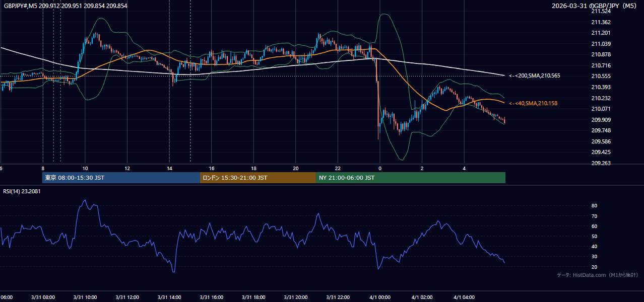
Task: Click hour label 20 on chart time axis
Action: (296, 169)
